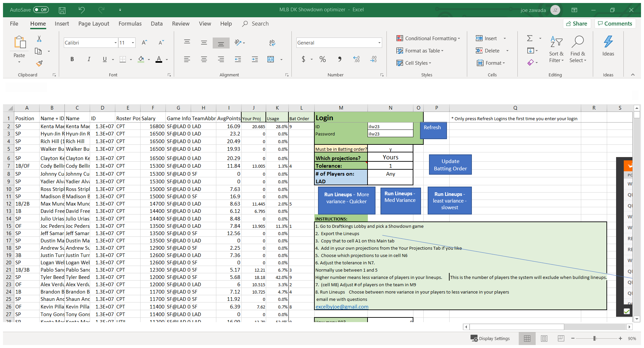Select the Format Painter brush
Viewport: 644px width, 348px height.
tap(39, 63)
